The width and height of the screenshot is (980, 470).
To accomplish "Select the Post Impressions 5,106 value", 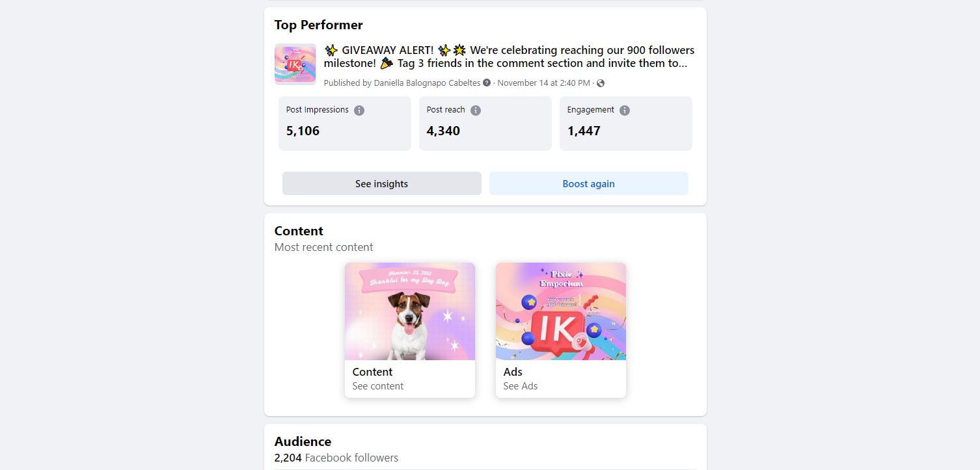I will [x=303, y=131].
